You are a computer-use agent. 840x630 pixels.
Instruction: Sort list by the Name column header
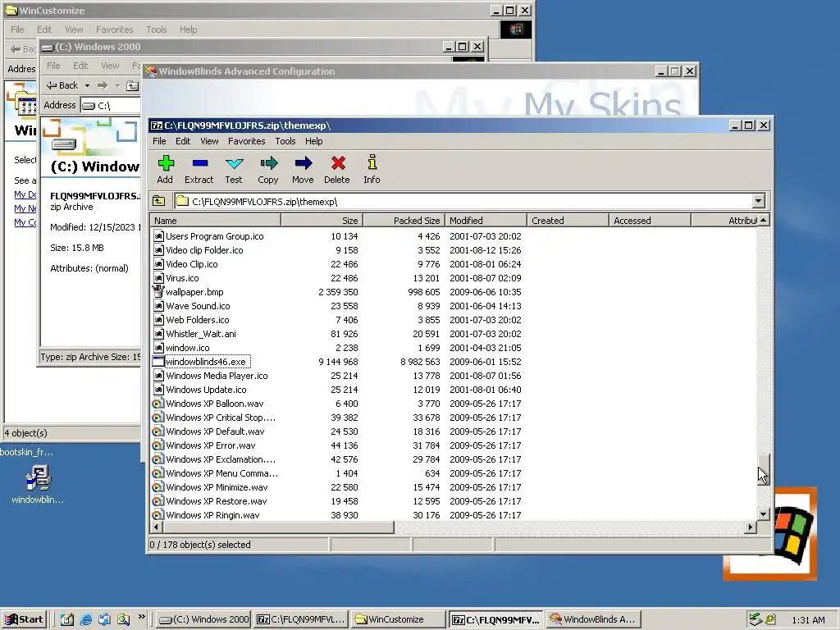point(216,220)
